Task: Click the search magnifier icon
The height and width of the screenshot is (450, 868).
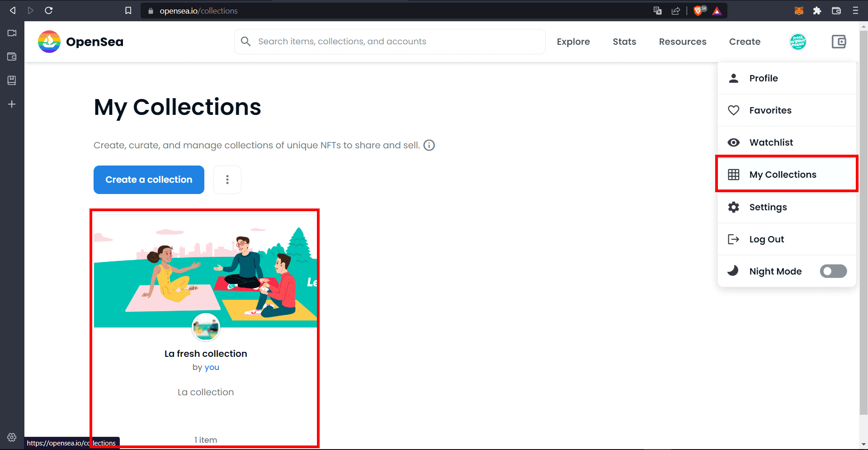Action: click(245, 42)
